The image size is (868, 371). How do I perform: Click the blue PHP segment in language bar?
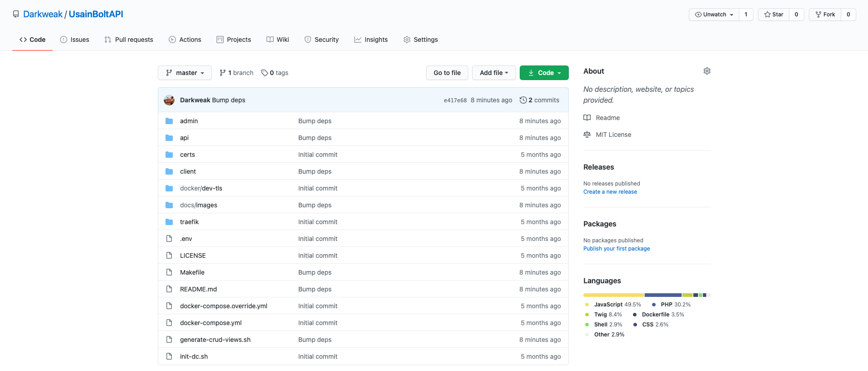(663, 295)
